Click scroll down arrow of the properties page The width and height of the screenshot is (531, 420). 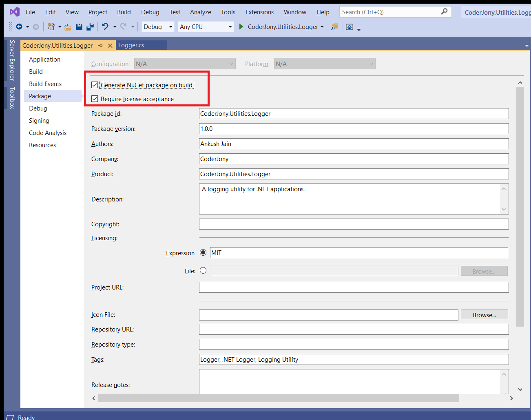520,389
